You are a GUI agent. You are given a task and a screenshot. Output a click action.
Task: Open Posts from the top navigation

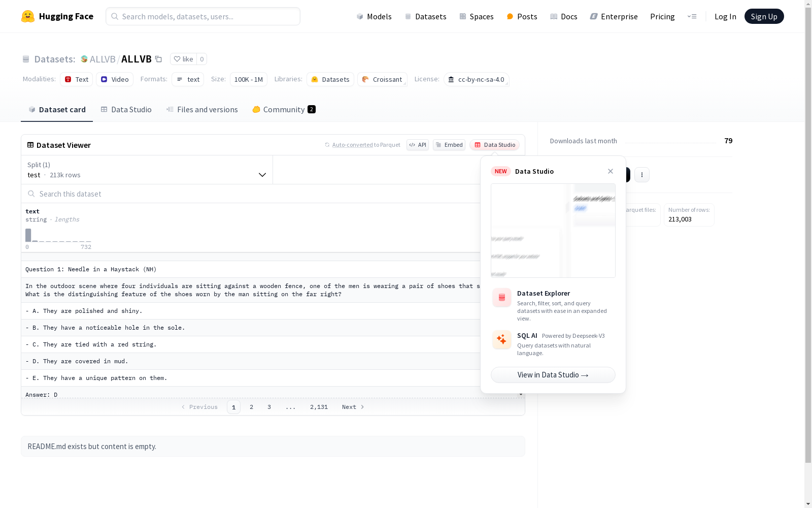click(x=522, y=16)
